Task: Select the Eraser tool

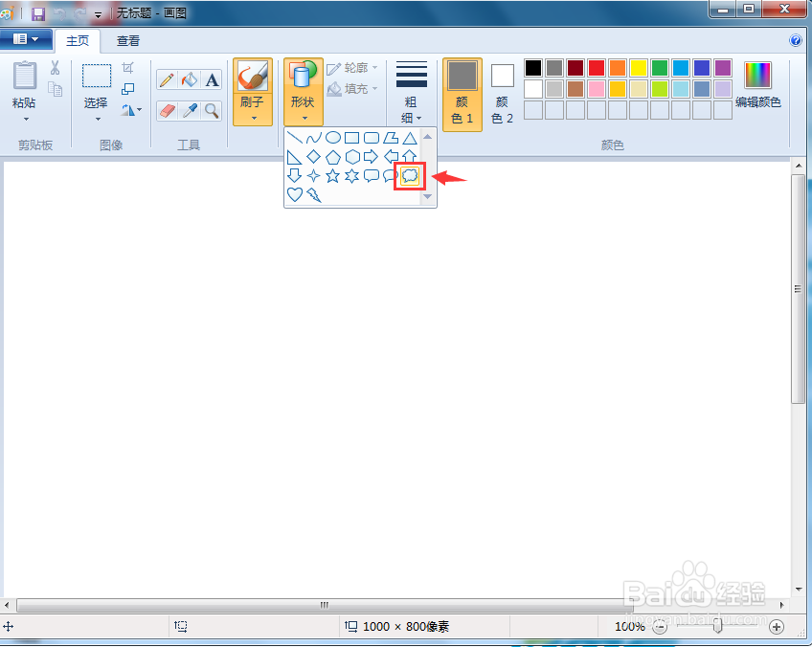Action: click(167, 111)
